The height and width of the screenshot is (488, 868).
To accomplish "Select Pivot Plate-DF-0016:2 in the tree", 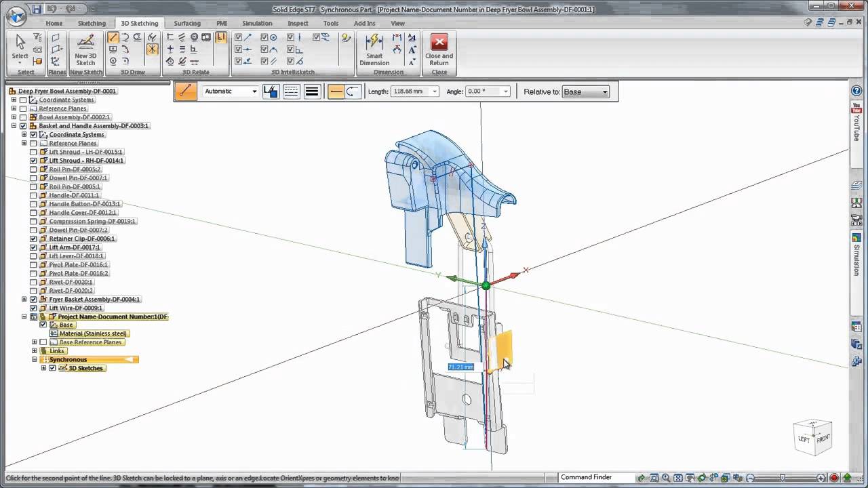I will tap(79, 273).
